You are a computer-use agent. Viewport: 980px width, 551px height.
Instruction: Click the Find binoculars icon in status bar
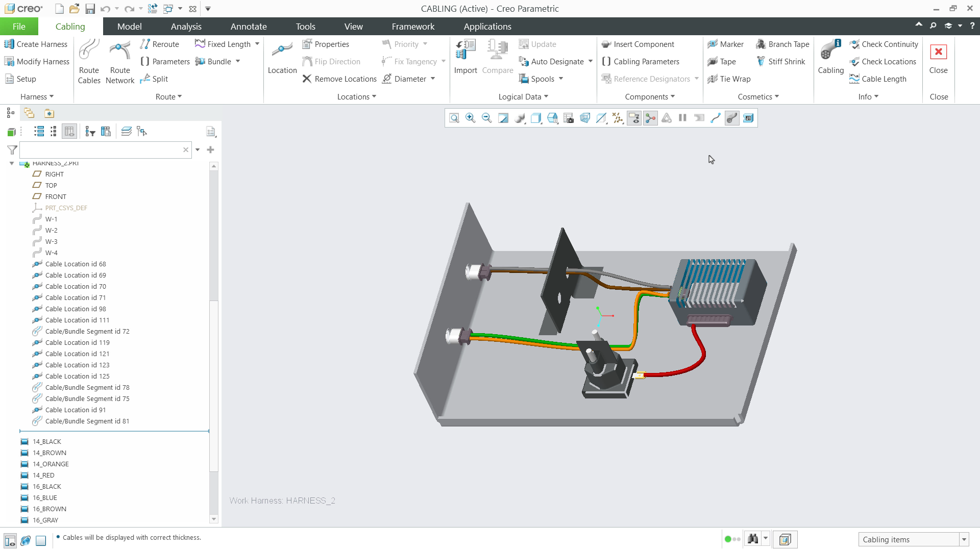click(752, 539)
